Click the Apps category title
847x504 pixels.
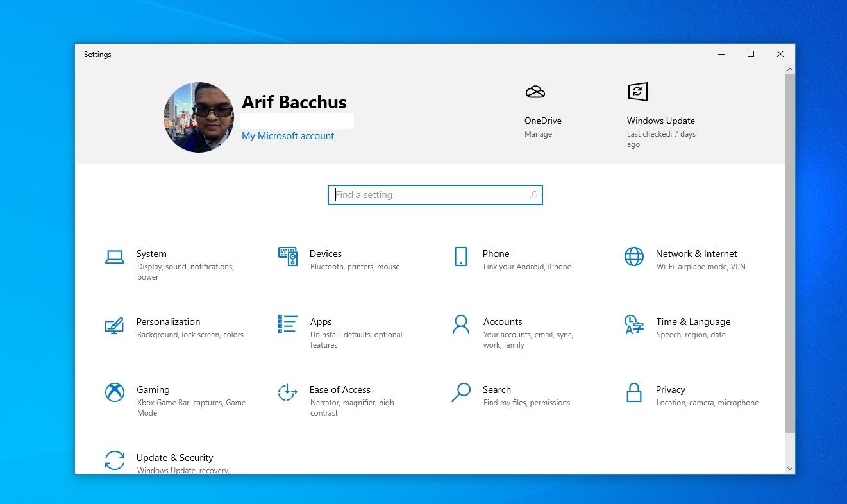click(x=321, y=322)
